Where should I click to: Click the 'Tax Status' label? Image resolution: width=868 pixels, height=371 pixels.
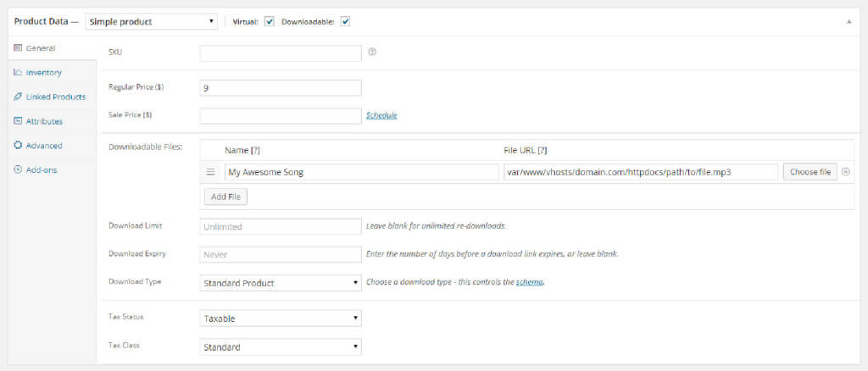tap(126, 317)
